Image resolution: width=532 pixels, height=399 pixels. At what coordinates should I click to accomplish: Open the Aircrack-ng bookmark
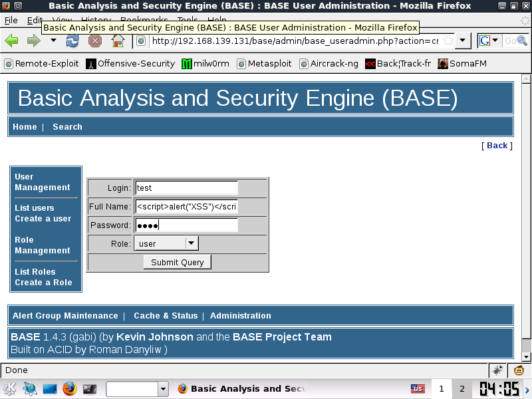[329, 63]
